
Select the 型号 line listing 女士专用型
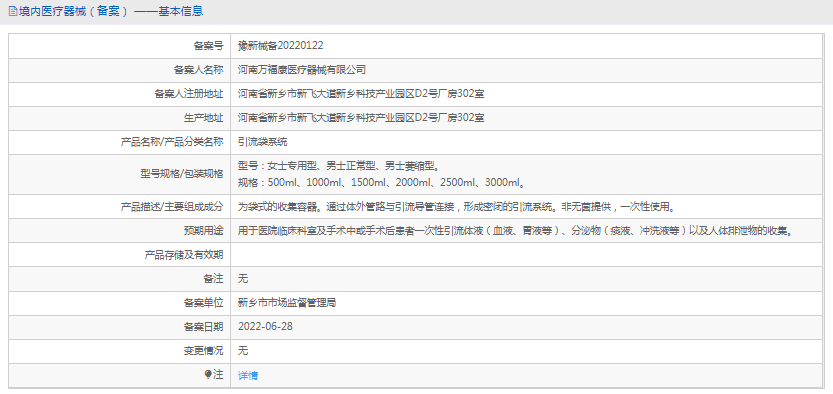tap(340, 166)
